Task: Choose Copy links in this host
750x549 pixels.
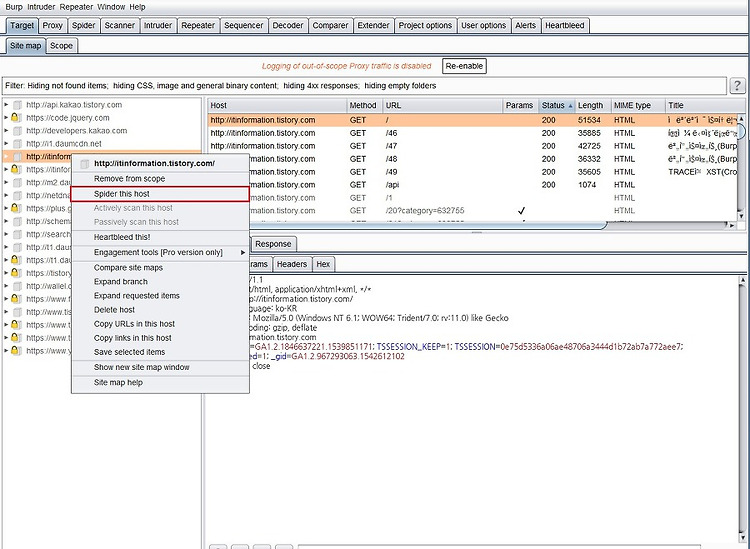Action: tap(160, 338)
